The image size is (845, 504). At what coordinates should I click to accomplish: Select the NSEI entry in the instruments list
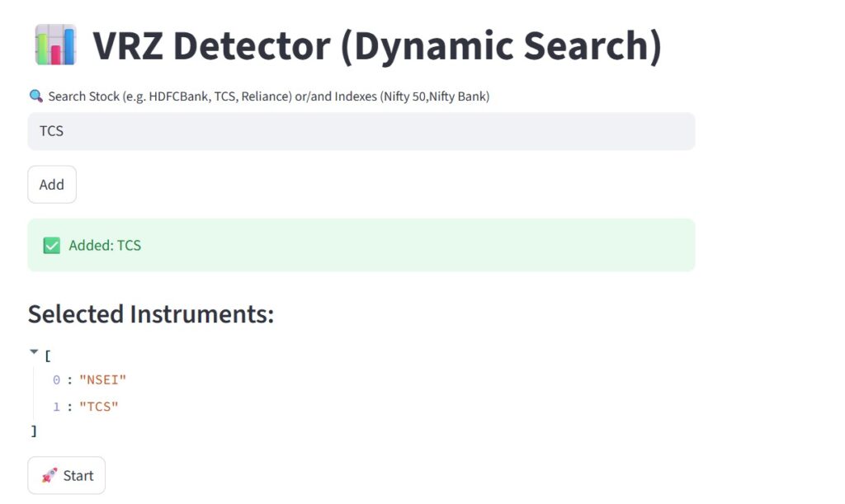pyautogui.click(x=102, y=379)
